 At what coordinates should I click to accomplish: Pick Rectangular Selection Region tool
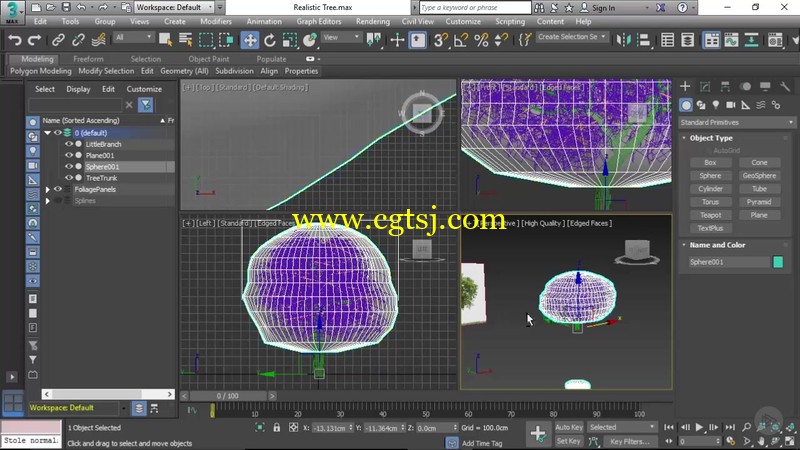pos(206,40)
